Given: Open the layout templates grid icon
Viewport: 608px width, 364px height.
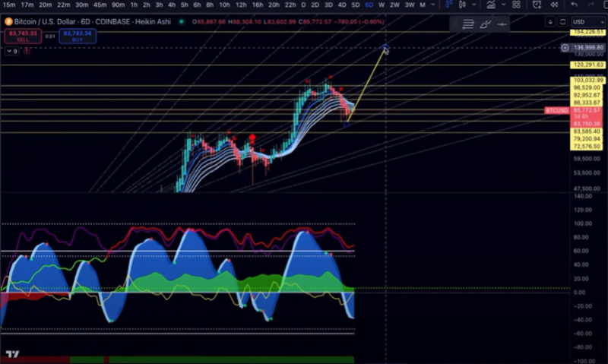Looking at the screenshot, I should coord(515,5).
